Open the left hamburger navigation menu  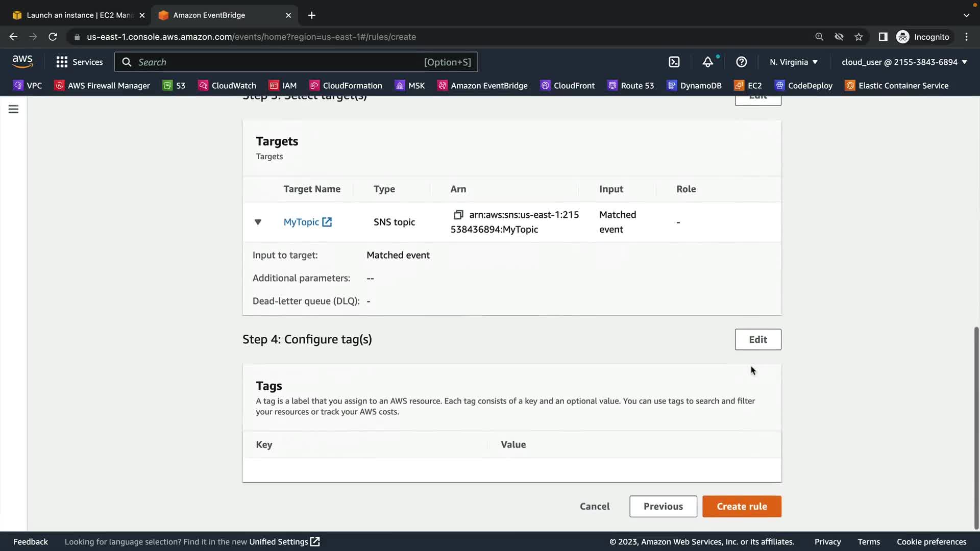13,109
